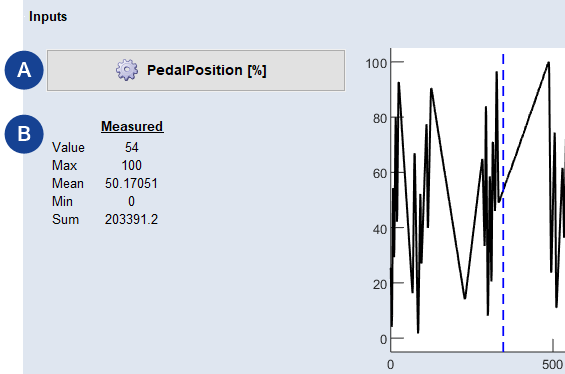Click the blue dashed cursor line
Viewport: 565px width, 374px height.
tap(503, 202)
